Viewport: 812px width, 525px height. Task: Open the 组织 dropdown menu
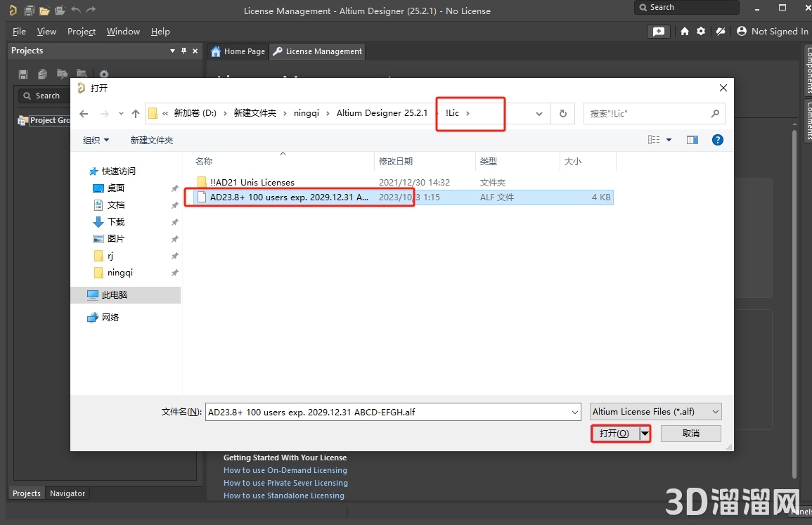click(96, 141)
